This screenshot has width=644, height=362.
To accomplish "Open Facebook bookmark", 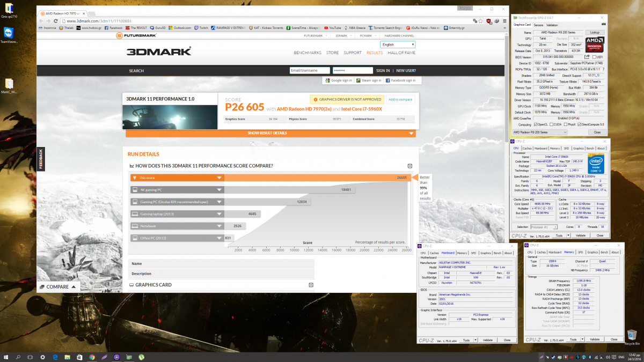I will coord(114,27).
